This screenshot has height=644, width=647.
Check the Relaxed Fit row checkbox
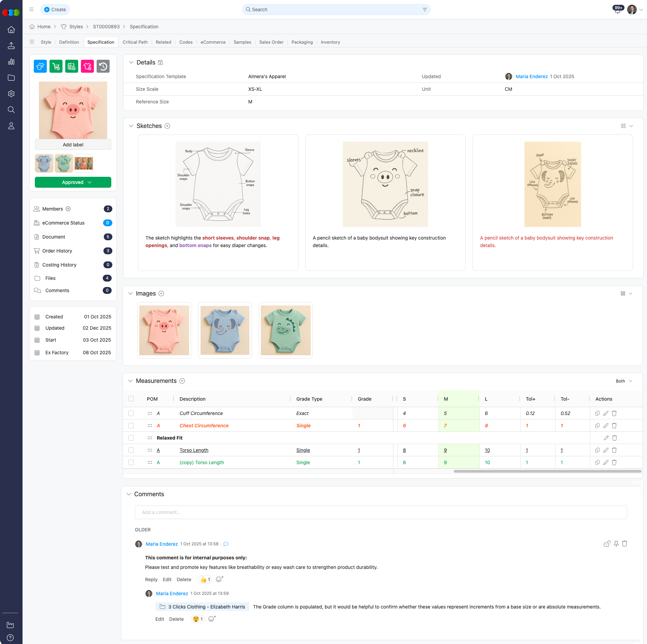[131, 438]
